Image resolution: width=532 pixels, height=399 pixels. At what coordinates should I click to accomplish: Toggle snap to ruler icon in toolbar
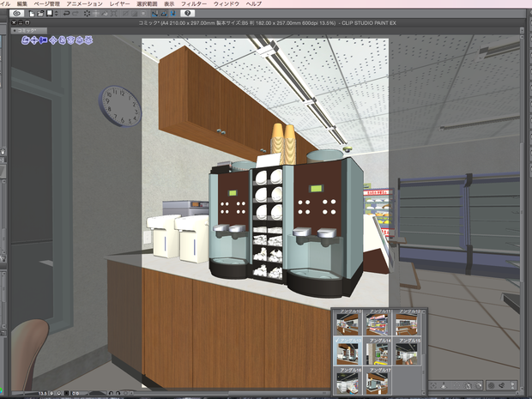154,14
